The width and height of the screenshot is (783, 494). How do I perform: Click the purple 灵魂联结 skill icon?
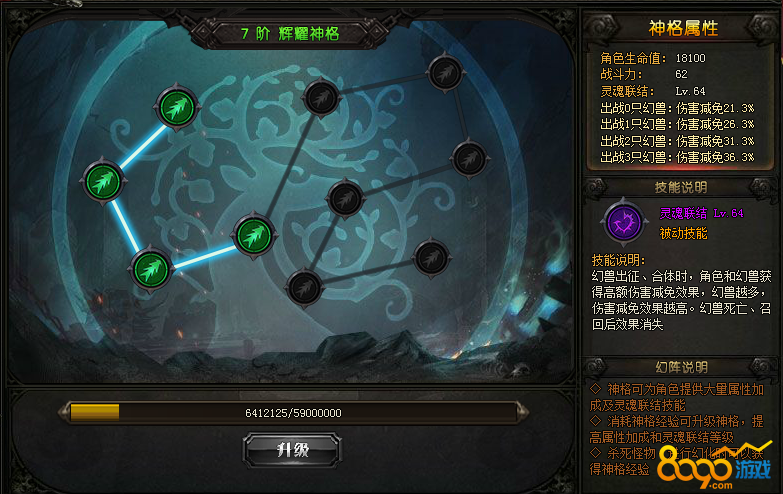[x=624, y=222]
